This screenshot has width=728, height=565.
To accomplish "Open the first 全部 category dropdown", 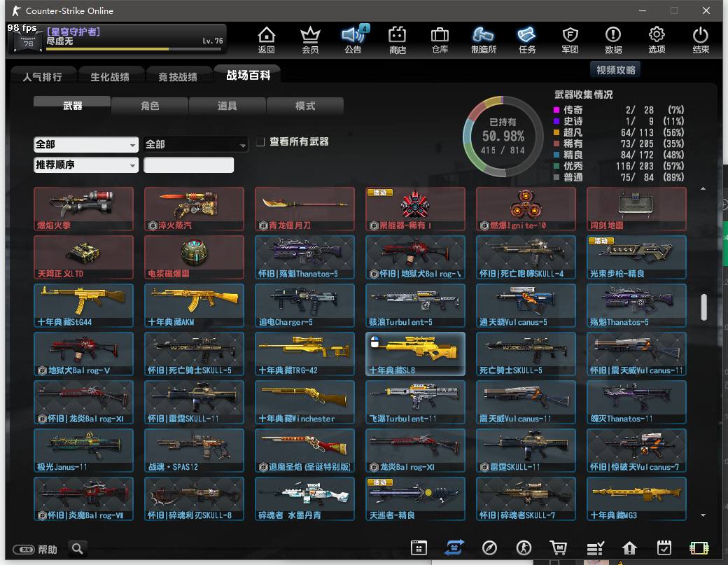I will [86, 144].
